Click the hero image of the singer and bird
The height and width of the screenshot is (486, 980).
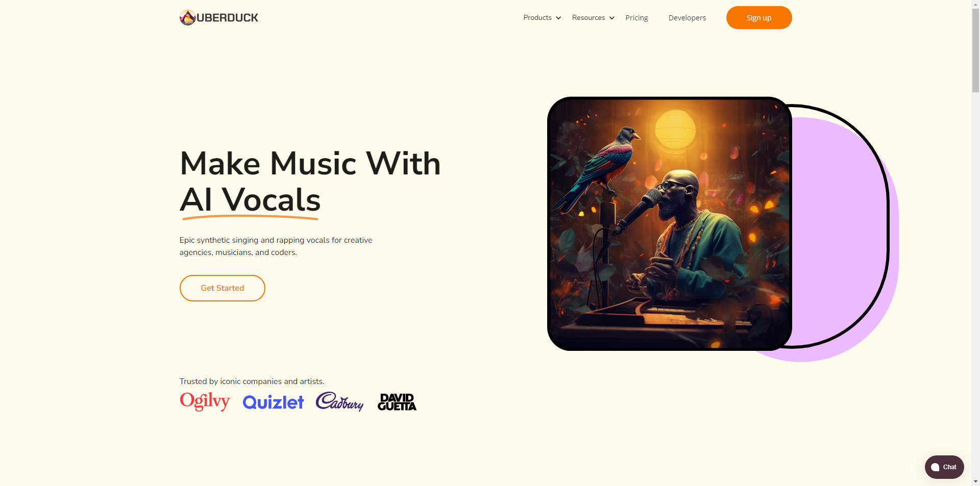click(x=669, y=223)
